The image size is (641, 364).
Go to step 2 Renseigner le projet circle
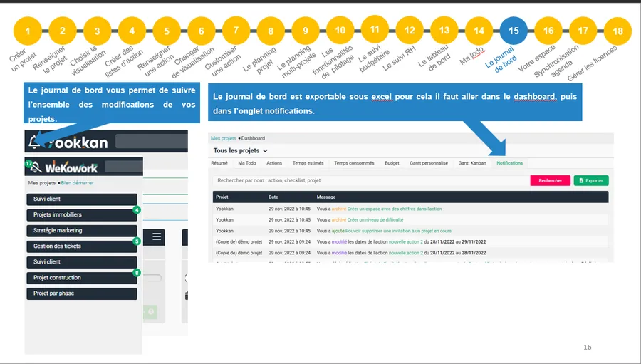[x=62, y=31]
